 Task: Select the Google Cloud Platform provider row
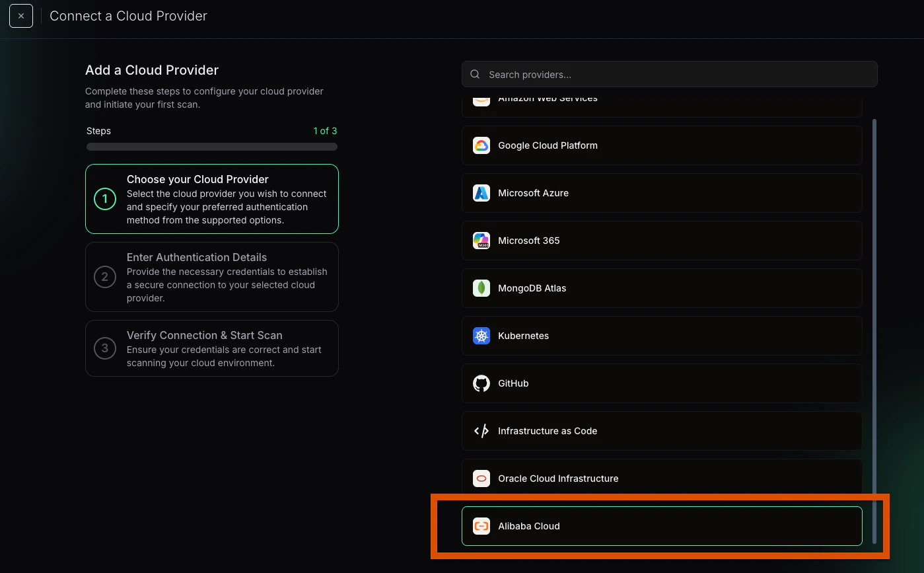(660, 145)
